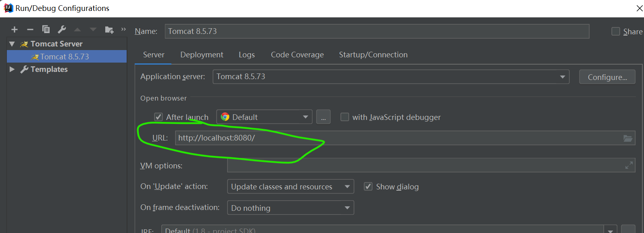Select the Tomcat 8.5.73 configuration in tree
The width and height of the screenshot is (644, 233).
[x=67, y=57]
